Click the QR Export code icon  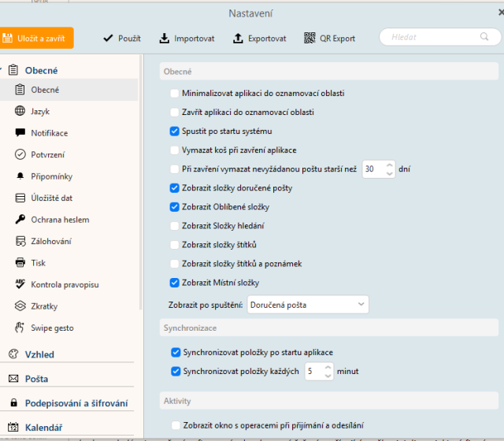tap(310, 38)
